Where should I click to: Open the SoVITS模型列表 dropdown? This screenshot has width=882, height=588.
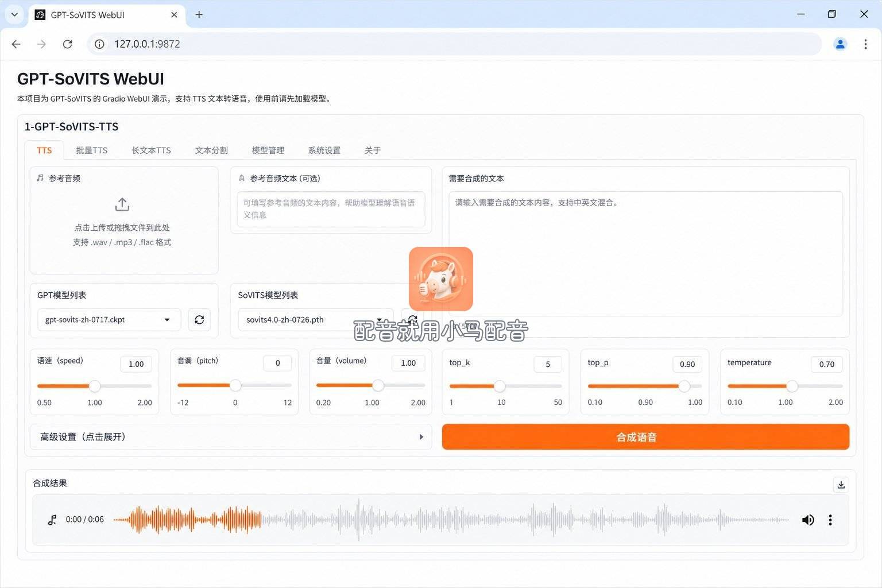tap(315, 320)
